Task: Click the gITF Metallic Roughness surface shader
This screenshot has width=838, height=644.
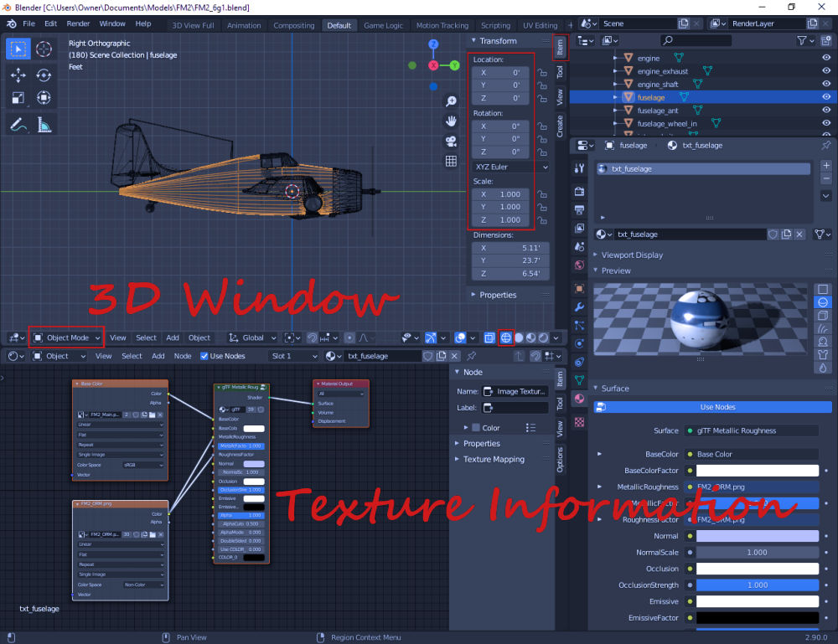Action: [x=753, y=430]
